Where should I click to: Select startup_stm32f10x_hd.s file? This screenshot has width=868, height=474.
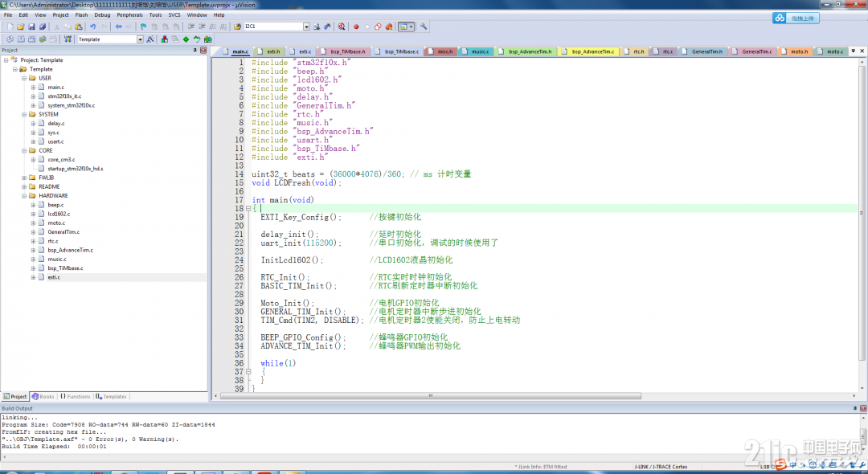click(76, 169)
